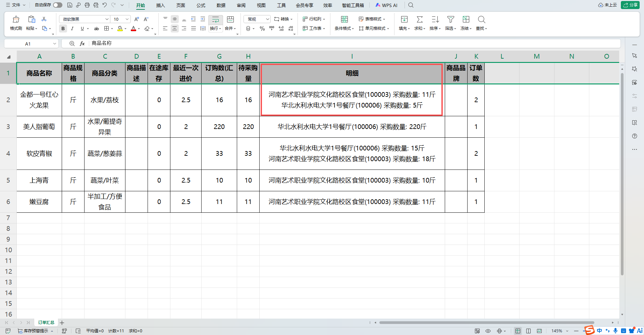This screenshot has height=335, width=644.
Task: Toggle Bold formatting button
Action: 63,29
